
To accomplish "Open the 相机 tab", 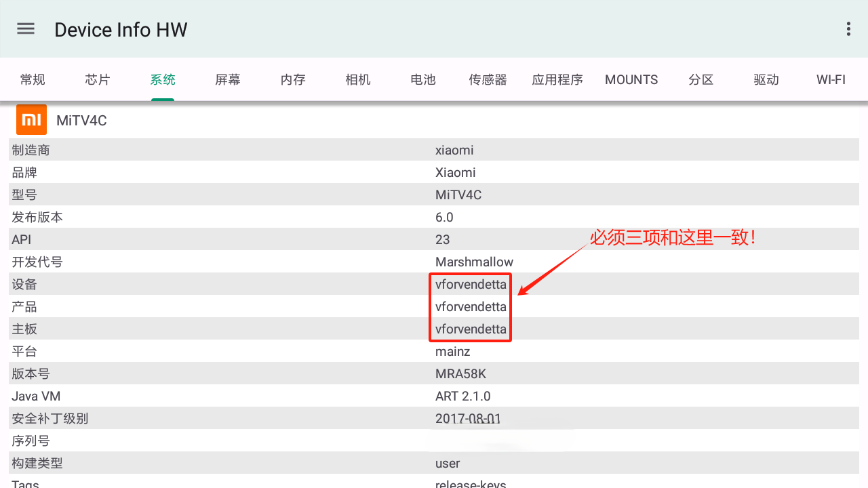I will pyautogui.click(x=358, y=79).
